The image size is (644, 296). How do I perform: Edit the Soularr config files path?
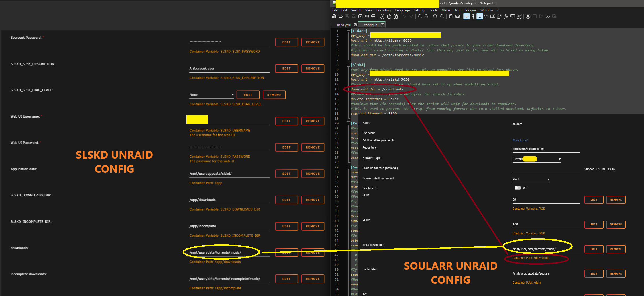tap(594, 274)
